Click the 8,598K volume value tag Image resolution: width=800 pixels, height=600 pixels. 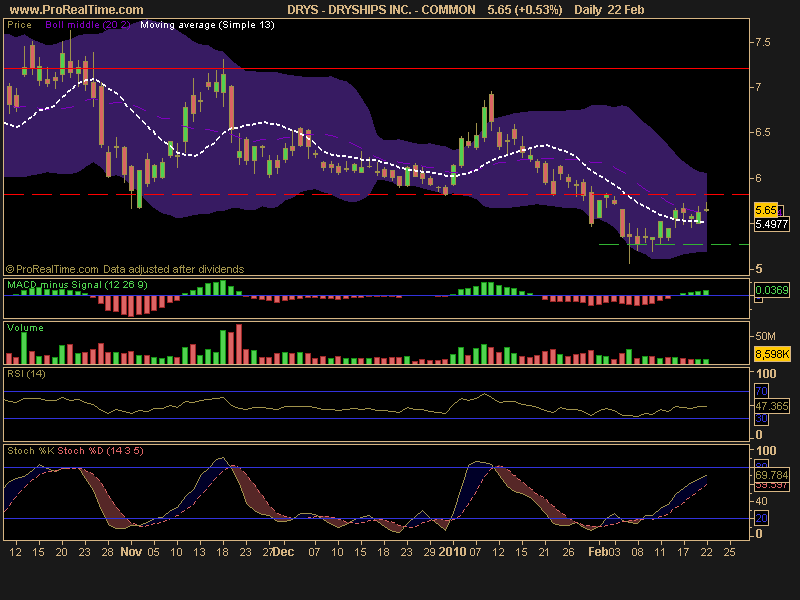point(772,354)
